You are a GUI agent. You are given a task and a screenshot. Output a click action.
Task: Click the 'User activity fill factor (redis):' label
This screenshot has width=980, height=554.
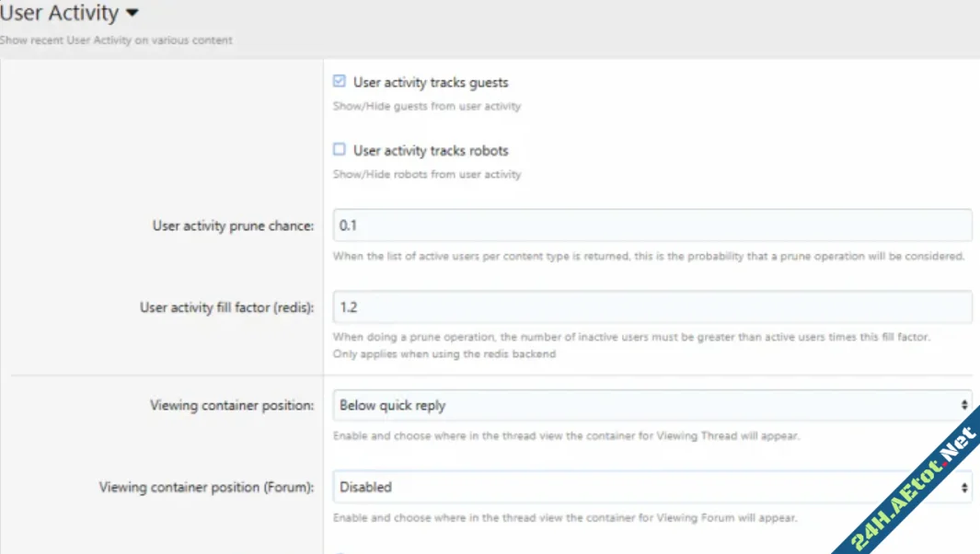point(226,308)
